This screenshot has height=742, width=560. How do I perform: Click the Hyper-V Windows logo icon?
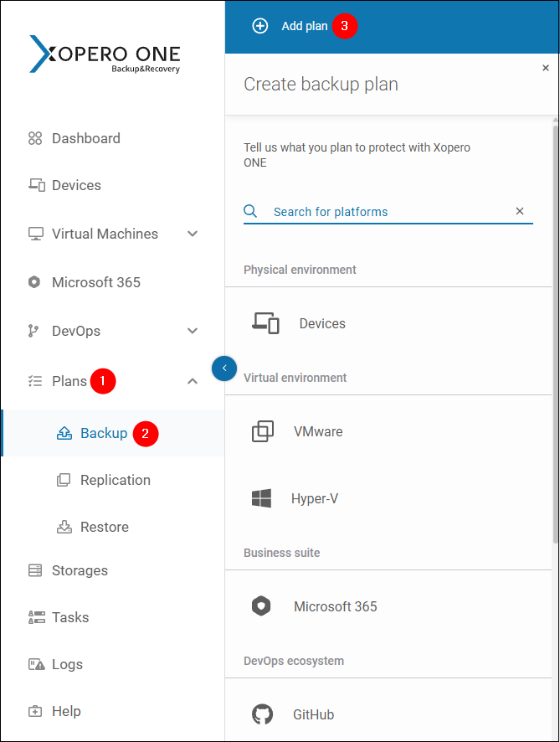[261, 498]
